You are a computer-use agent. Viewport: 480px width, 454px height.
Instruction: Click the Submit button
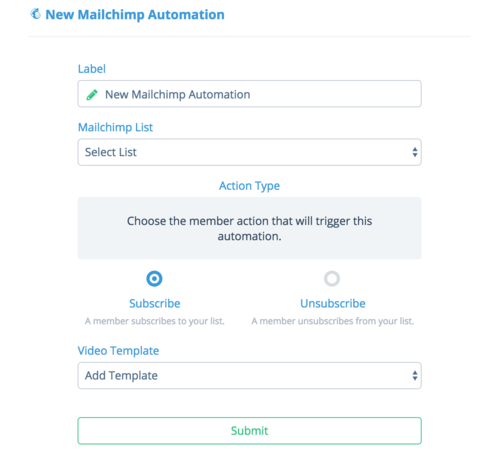coord(249,431)
